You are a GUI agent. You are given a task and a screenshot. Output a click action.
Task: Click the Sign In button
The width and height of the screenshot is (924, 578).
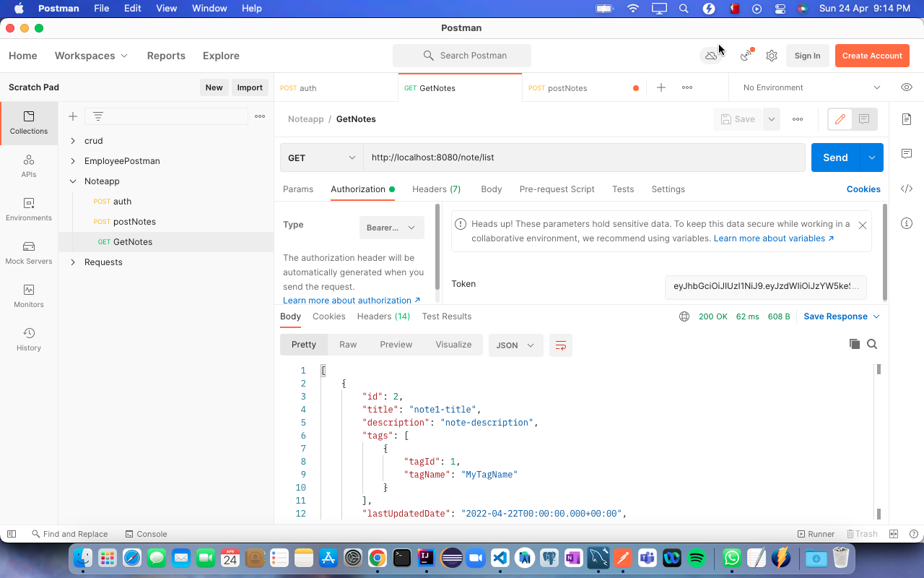(x=807, y=56)
